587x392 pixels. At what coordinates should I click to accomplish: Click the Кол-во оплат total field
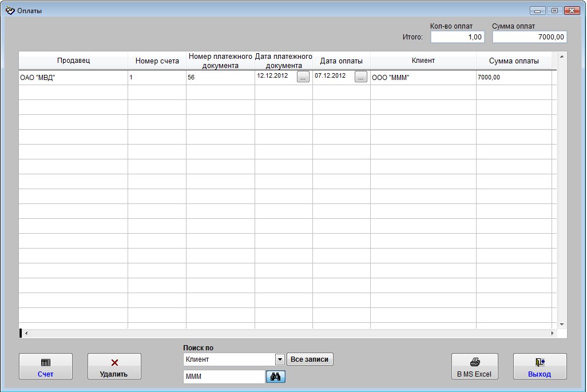pyautogui.click(x=458, y=37)
